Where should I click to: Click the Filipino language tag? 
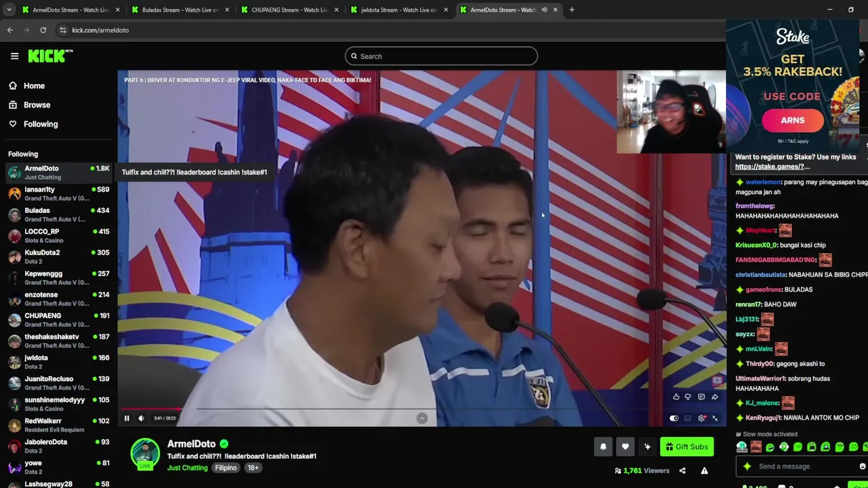tap(226, 468)
